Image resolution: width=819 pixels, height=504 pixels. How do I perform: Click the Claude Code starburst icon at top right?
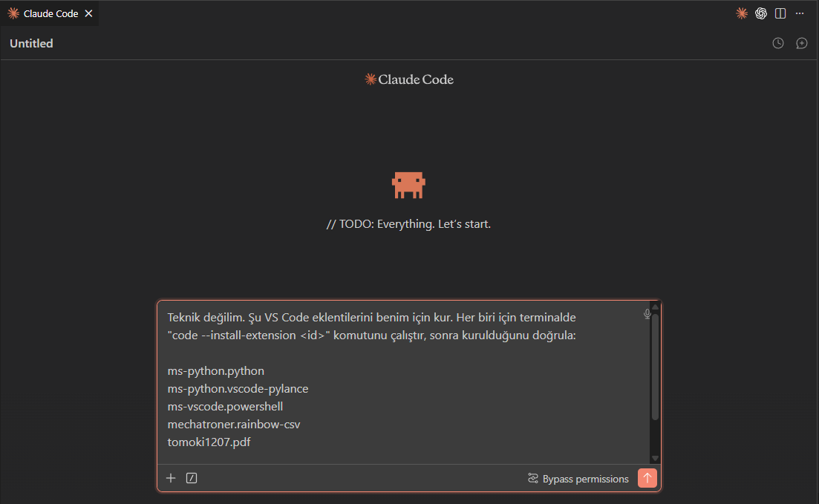[741, 13]
